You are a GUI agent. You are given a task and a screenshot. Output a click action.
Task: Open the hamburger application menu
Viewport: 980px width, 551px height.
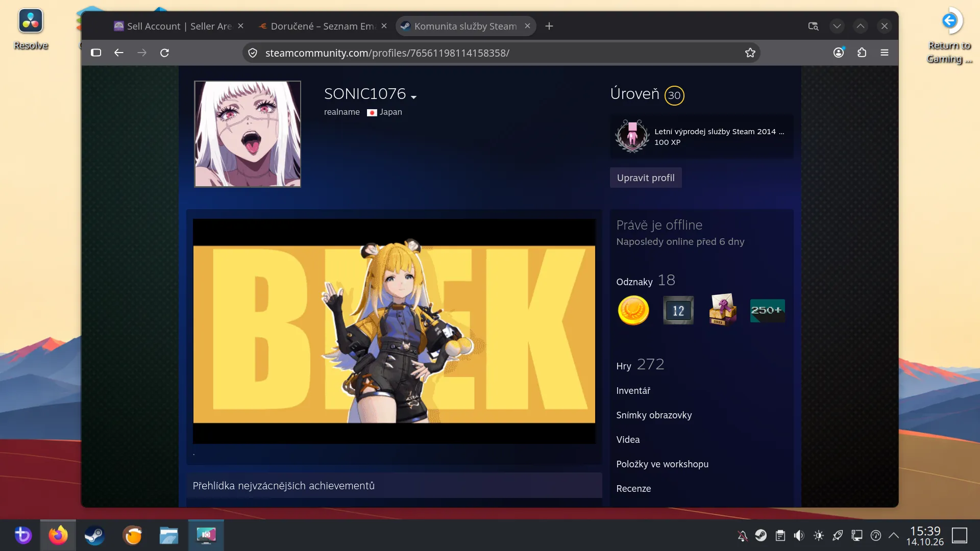[885, 53]
